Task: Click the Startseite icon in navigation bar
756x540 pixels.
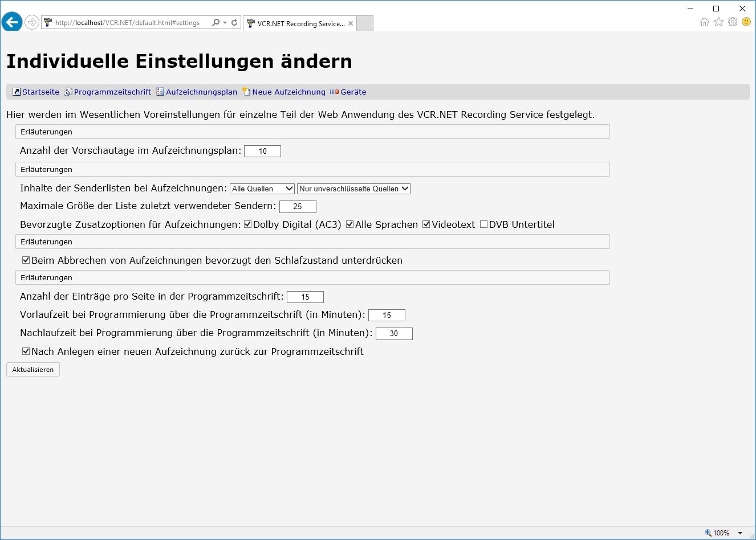Action: pyautogui.click(x=17, y=92)
